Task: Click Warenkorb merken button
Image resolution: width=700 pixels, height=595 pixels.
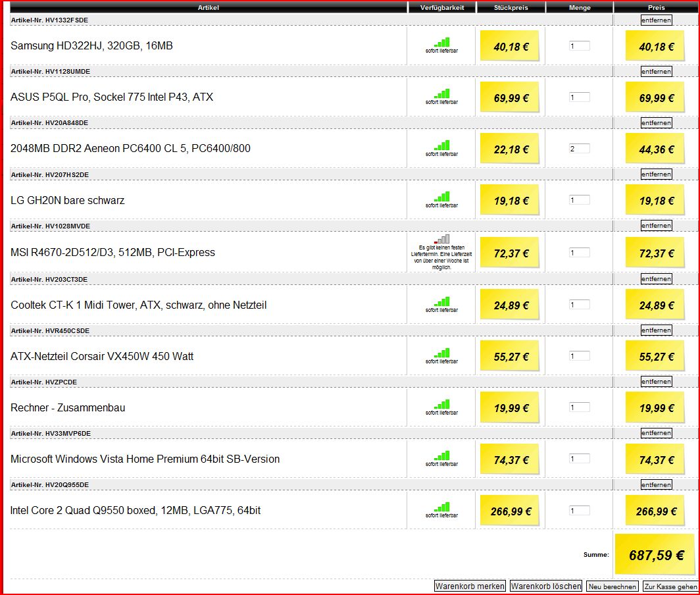Action: click(470, 586)
